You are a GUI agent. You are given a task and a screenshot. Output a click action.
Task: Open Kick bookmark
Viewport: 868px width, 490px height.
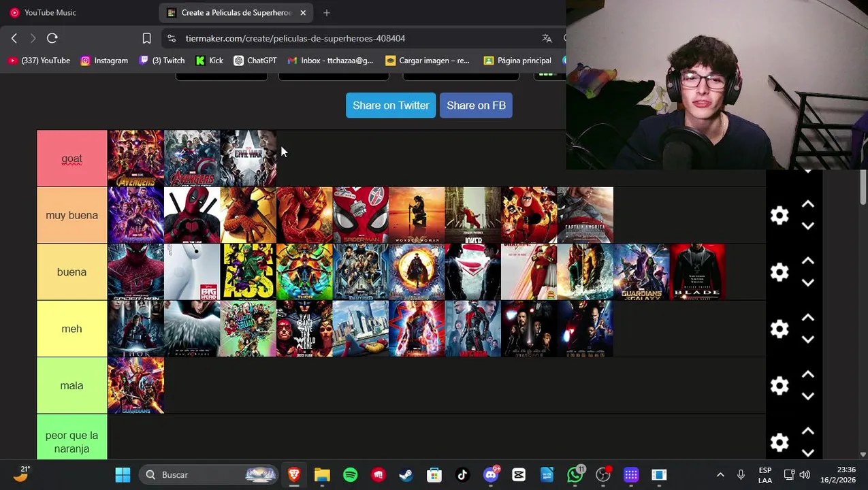tap(209, 61)
